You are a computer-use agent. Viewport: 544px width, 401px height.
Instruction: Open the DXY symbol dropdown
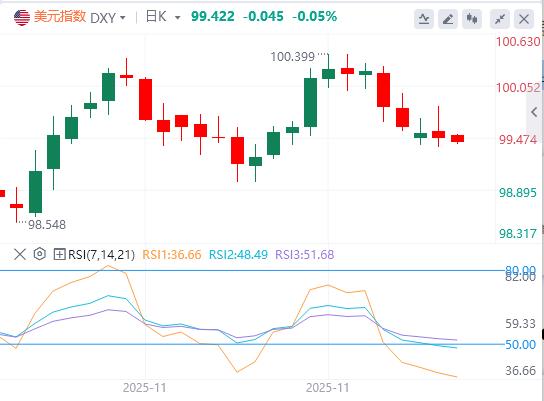pos(108,18)
